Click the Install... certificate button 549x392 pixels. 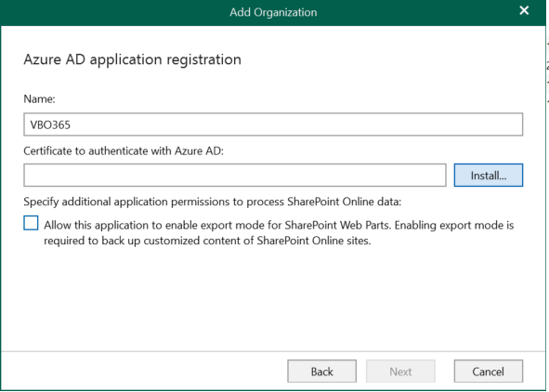point(489,175)
